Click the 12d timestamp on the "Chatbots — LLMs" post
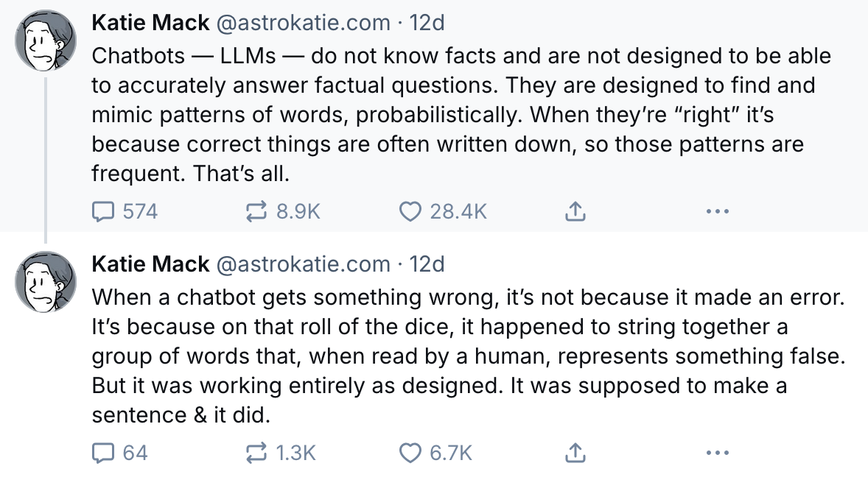This screenshot has width=868, height=477. [x=427, y=23]
